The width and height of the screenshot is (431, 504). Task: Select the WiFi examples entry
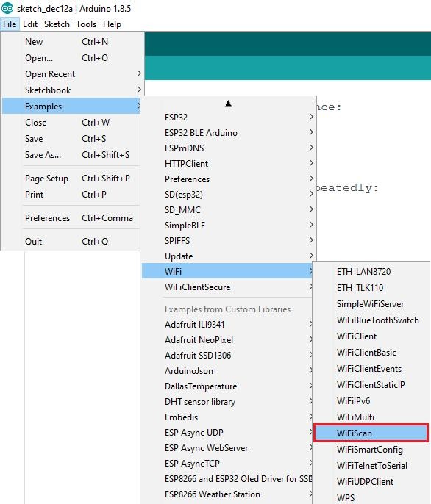(x=227, y=272)
